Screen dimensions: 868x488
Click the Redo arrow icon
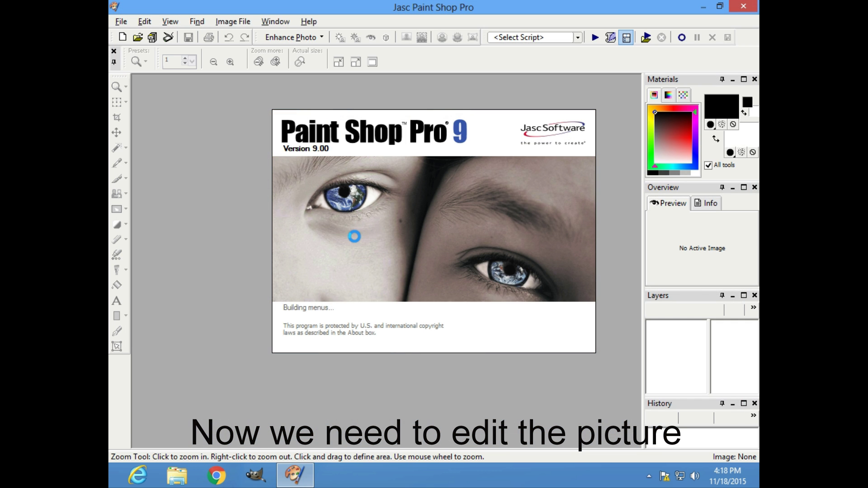tap(245, 38)
